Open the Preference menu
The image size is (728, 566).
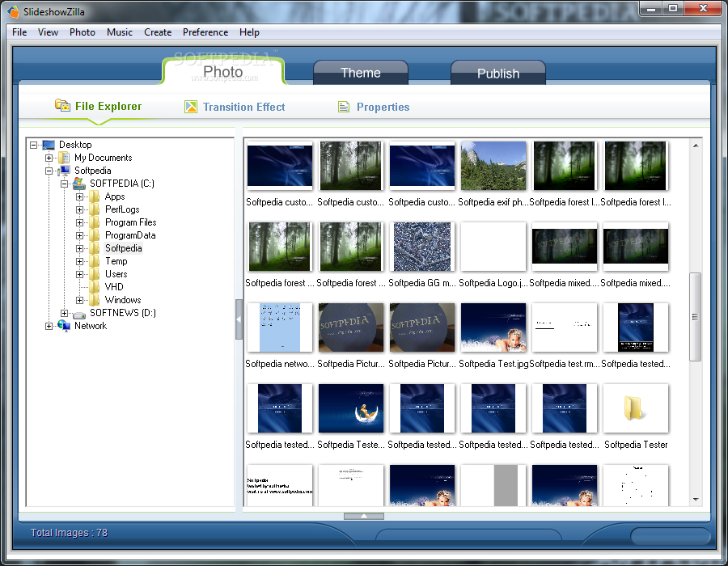205,32
